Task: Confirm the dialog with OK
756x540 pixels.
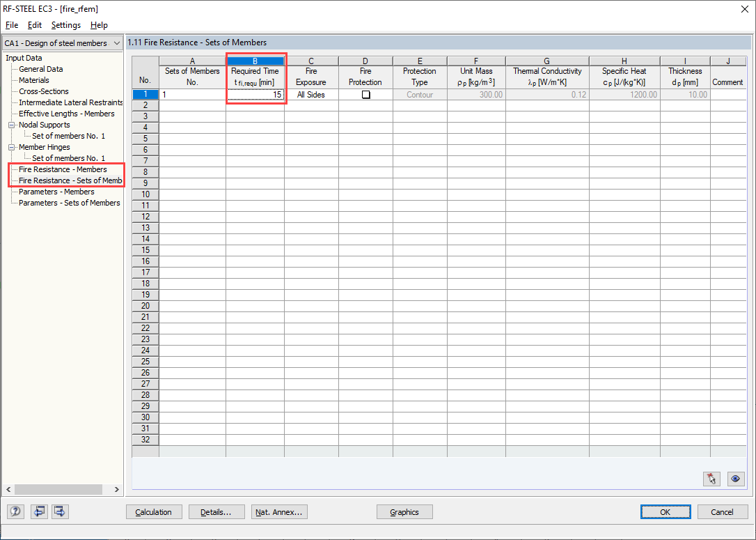Action: tap(666, 511)
